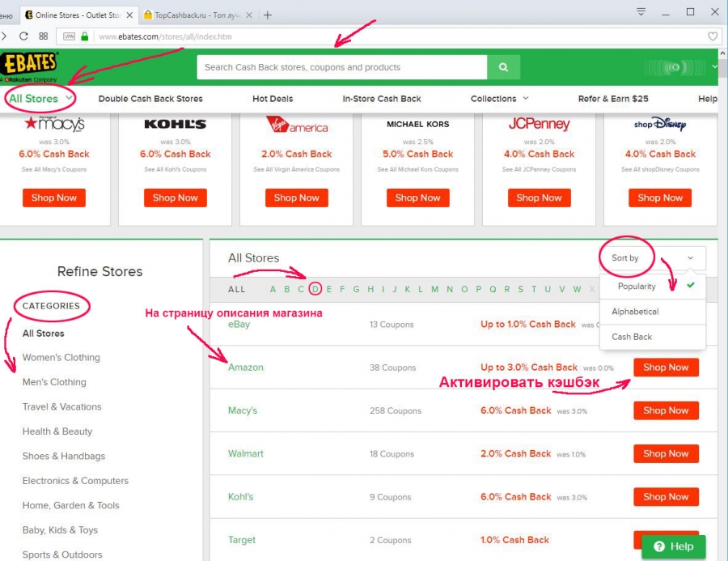Open the browser easy setup menu icon
This screenshot has height=561, width=728.
pos(641,11)
